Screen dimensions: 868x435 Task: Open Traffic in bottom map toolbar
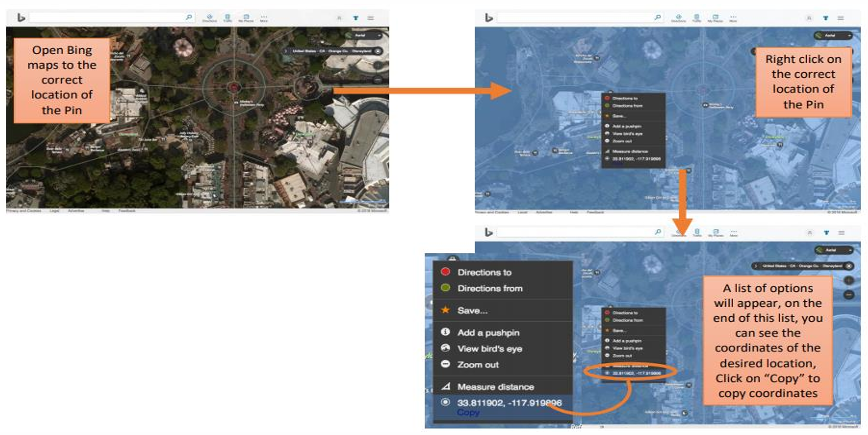697,233
